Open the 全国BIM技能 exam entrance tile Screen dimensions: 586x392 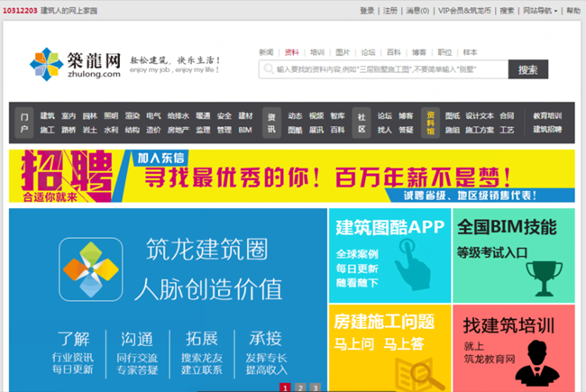coord(514,256)
